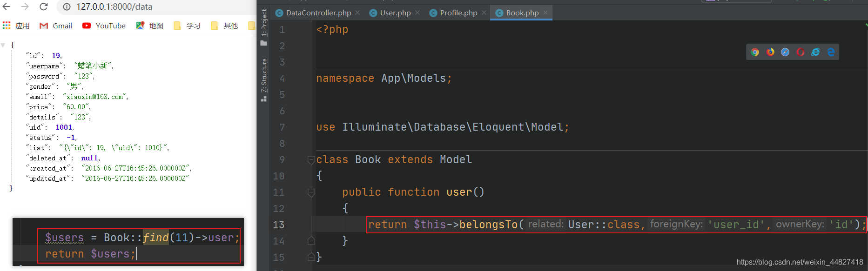The height and width of the screenshot is (271, 868).
Task: Close the Book.php tab
Action: click(545, 13)
